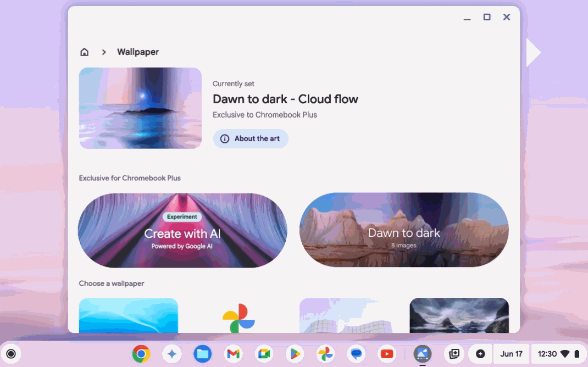Launch YouTube from the shelf
The height and width of the screenshot is (367, 588).
point(387,354)
